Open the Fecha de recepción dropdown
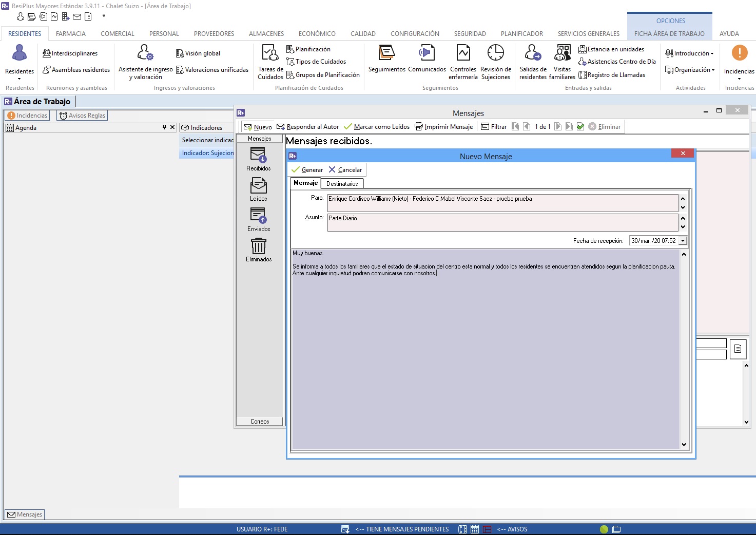 pos(683,241)
